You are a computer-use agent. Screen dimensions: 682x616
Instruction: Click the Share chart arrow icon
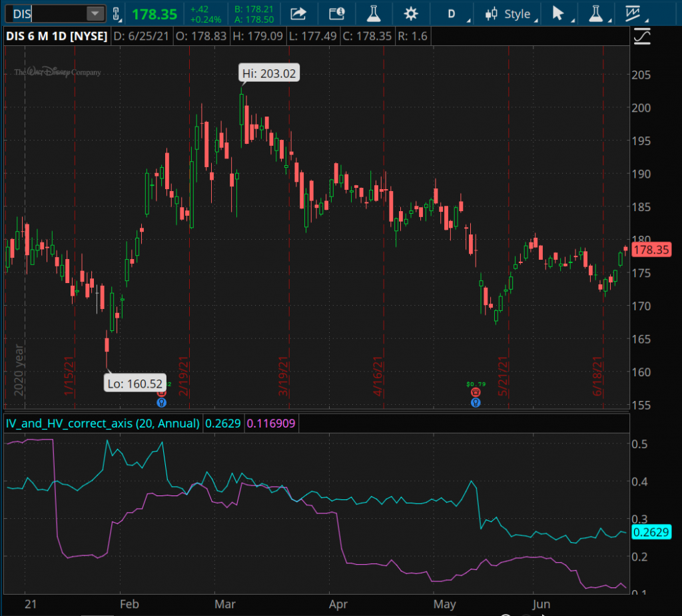[298, 14]
